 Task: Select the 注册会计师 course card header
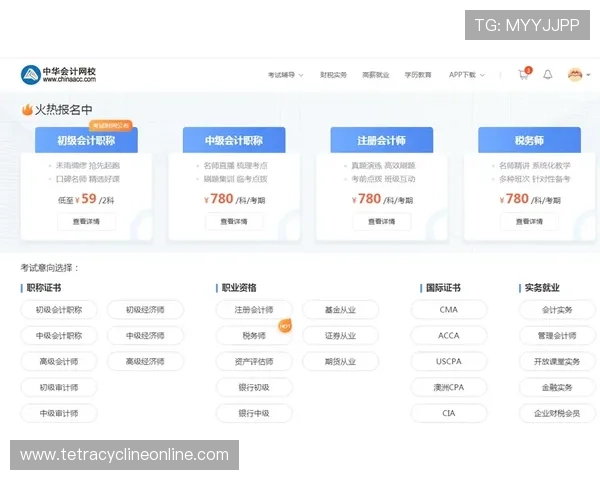click(x=382, y=140)
